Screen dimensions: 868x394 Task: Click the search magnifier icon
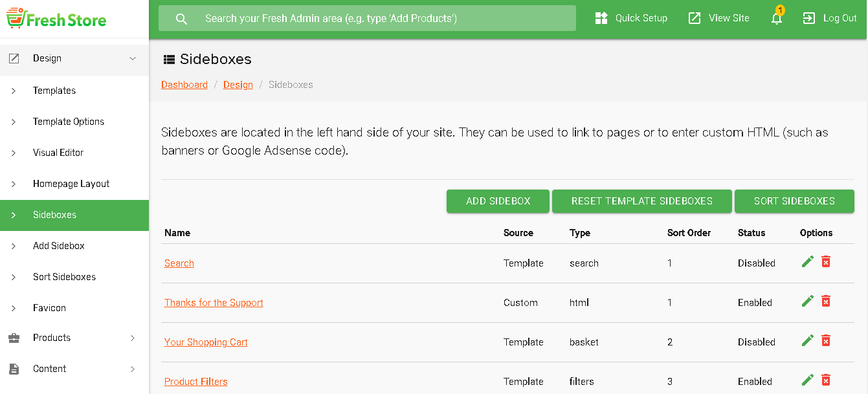182,19
